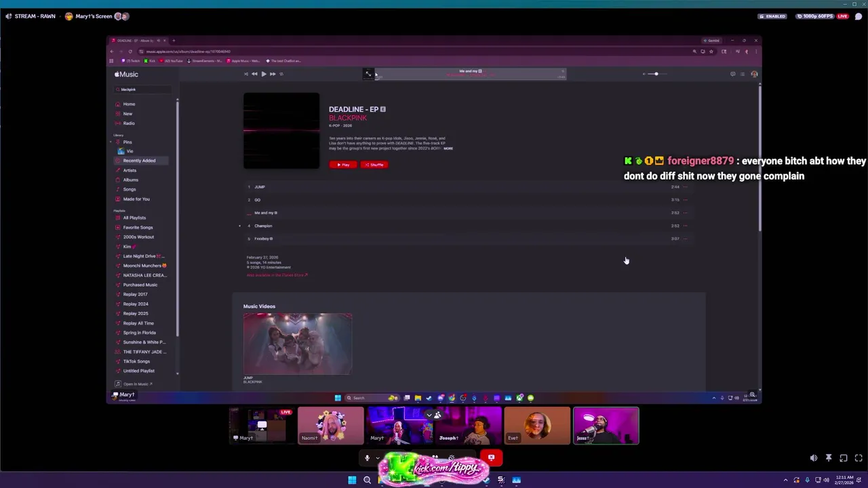
Task: Toggle the microphone mute button
Action: [367, 457]
